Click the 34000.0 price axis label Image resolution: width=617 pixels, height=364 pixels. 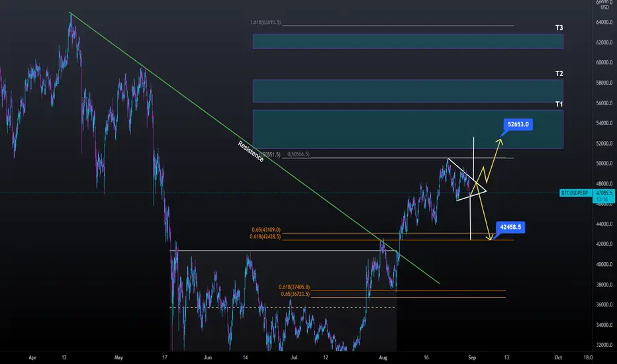[604, 325]
